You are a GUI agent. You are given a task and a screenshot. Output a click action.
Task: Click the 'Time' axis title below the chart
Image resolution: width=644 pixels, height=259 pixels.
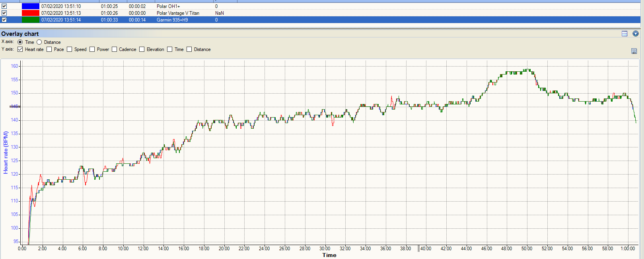pyautogui.click(x=329, y=255)
